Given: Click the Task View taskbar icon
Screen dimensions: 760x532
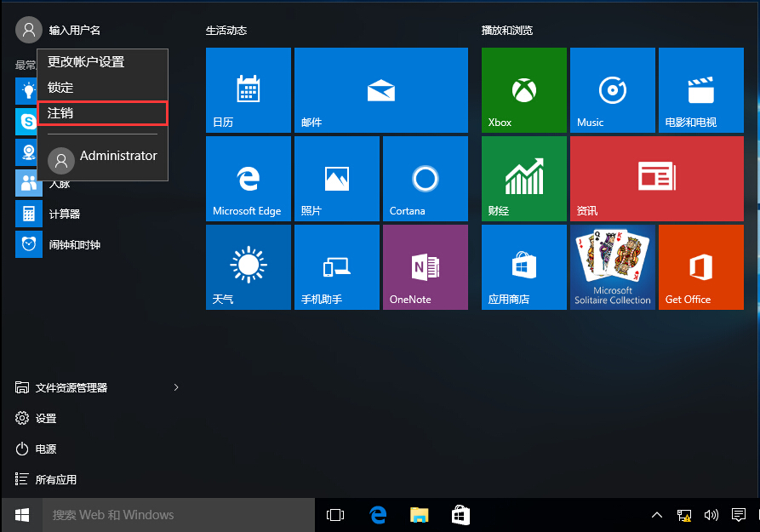Looking at the screenshot, I should (335, 515).
